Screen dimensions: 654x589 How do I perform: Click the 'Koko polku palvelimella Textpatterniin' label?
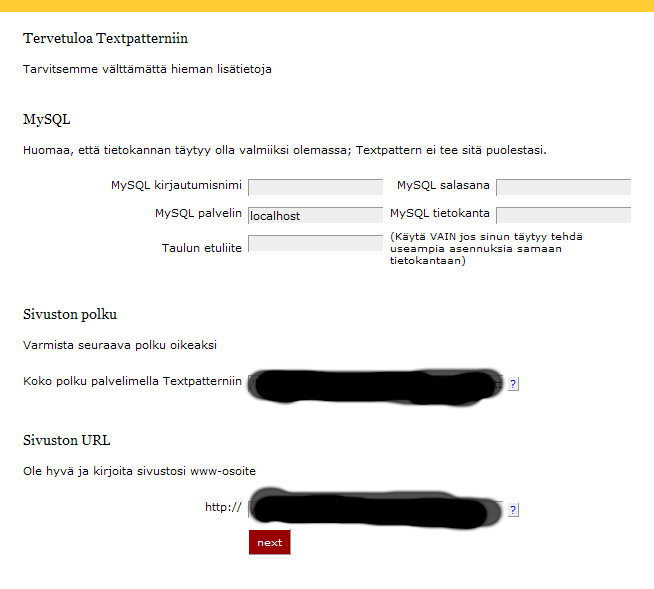pyautogui.click(x=132, y=381)
